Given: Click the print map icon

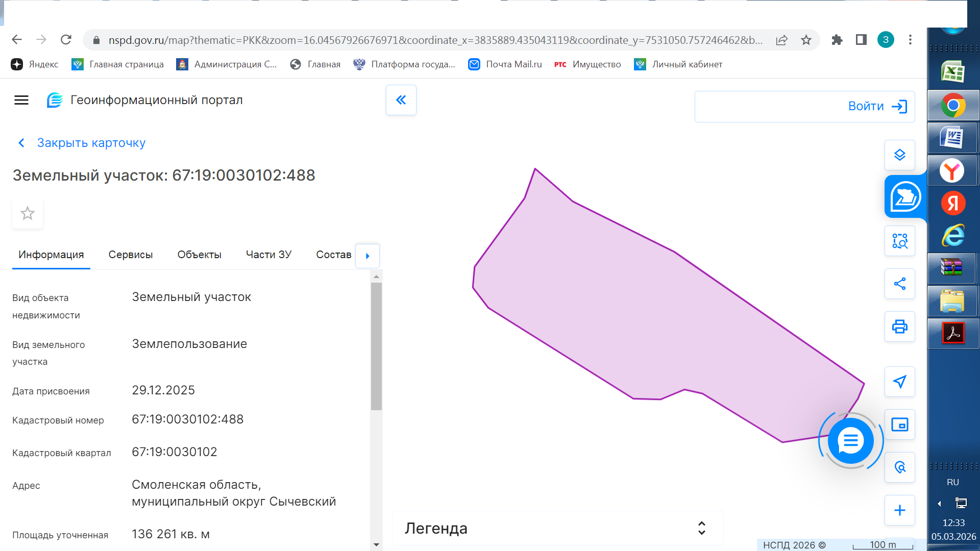Looking at the screenshot, I should (x=899, y=327).
